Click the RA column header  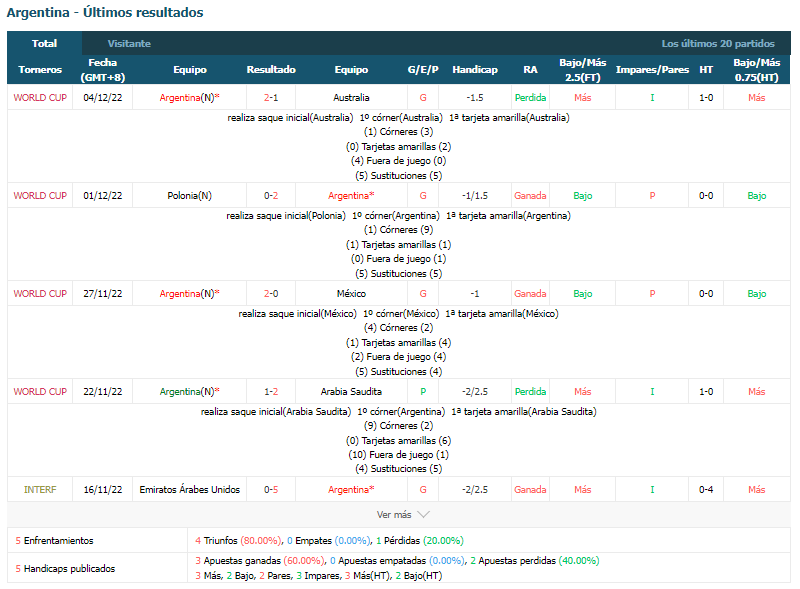point(530,69)
